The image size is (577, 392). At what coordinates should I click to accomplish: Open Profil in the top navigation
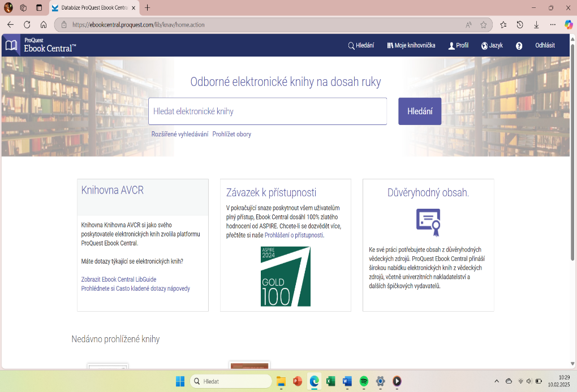[x=458, y=46]
